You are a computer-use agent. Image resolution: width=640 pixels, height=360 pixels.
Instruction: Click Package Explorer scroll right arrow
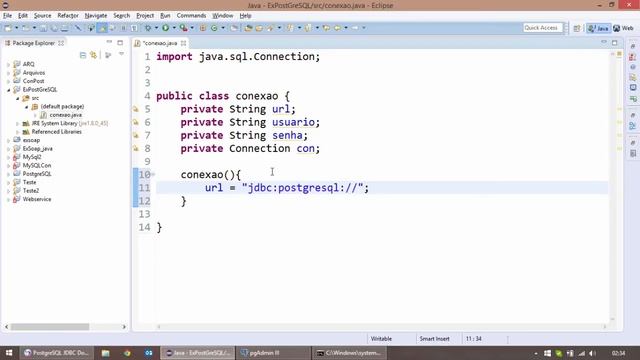click(124, 327)
